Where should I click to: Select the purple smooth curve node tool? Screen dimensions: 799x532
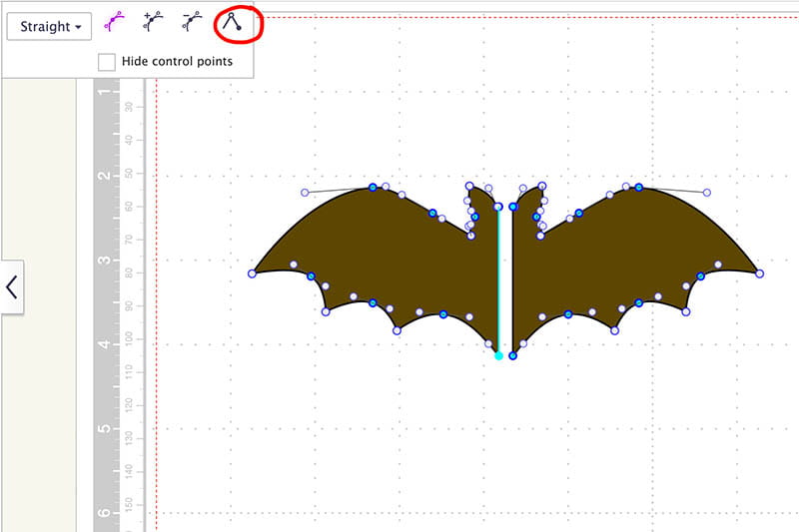[x=116, y=23]
